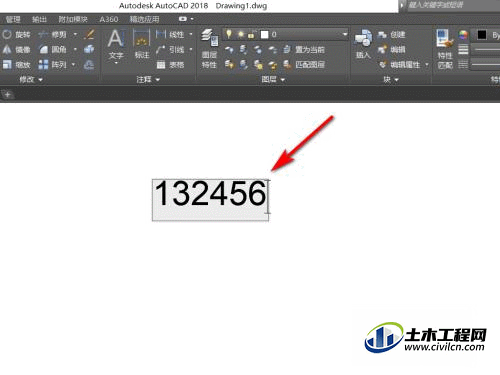Click Edit Attributes (编辑属性)
The height and width of the screenshot is (375, 500).
(400, 65)
